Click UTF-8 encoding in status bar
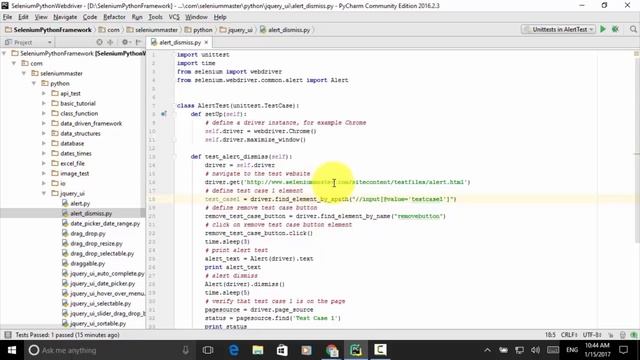Image resolution: width=640 pixels, height=360 pixels. point(591,335)
